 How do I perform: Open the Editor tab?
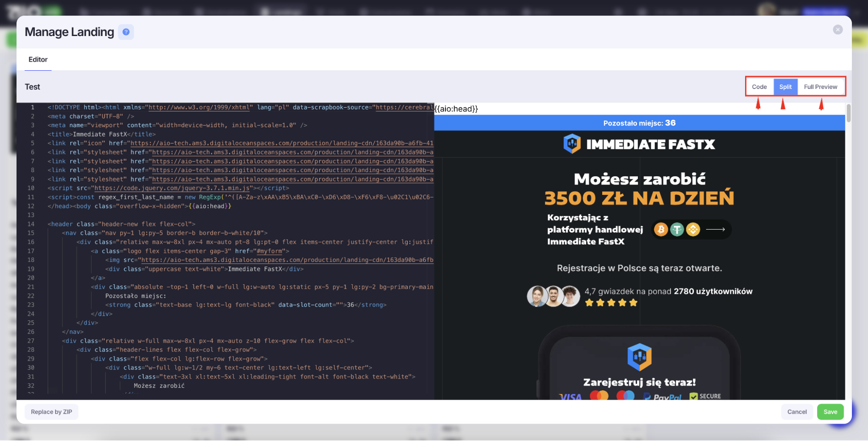(38, 59)
